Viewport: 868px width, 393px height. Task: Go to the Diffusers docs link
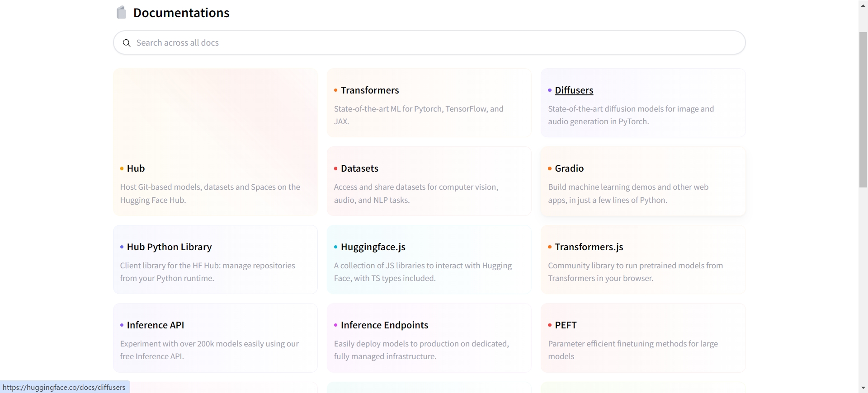(x=574, y=90)
